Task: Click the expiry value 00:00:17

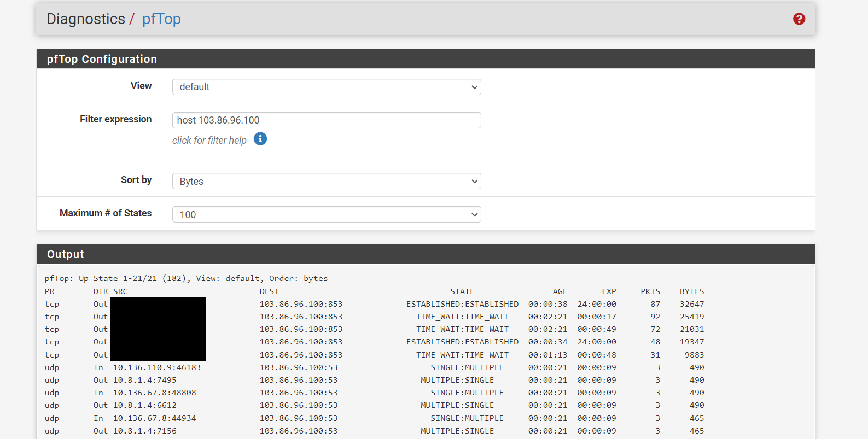Action: point(597,317)
